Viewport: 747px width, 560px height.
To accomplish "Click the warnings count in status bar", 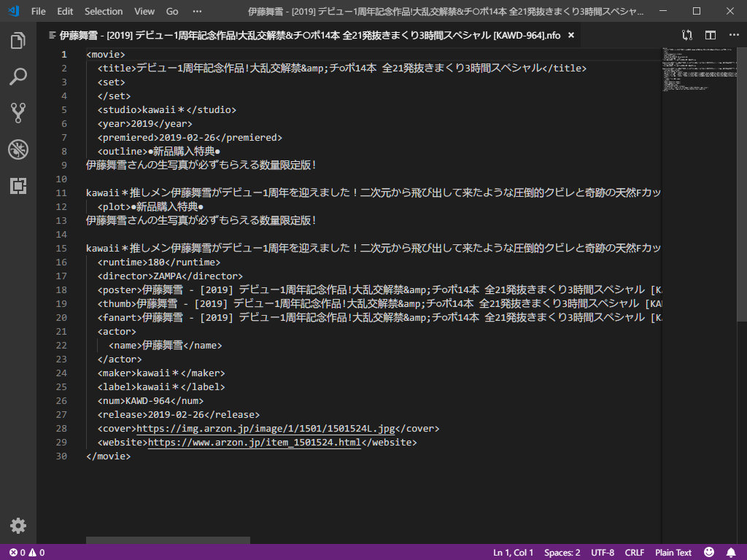I will tap(36, 553).
